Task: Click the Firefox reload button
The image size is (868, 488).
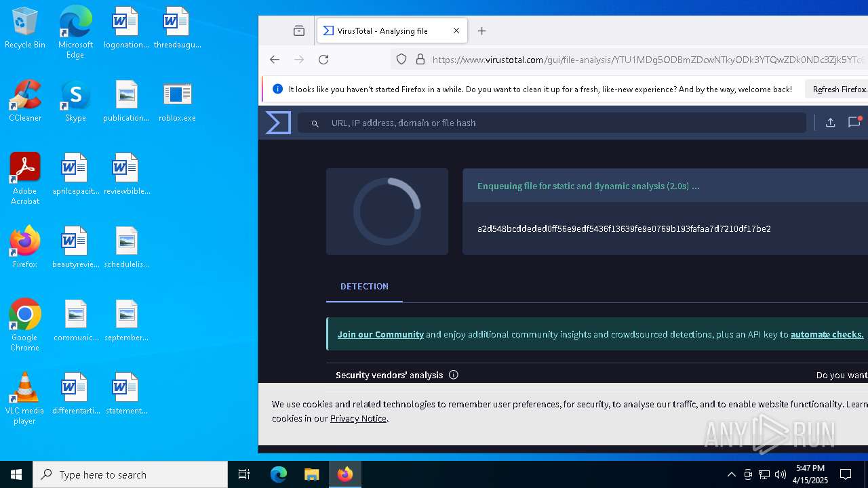Action: 323,60
